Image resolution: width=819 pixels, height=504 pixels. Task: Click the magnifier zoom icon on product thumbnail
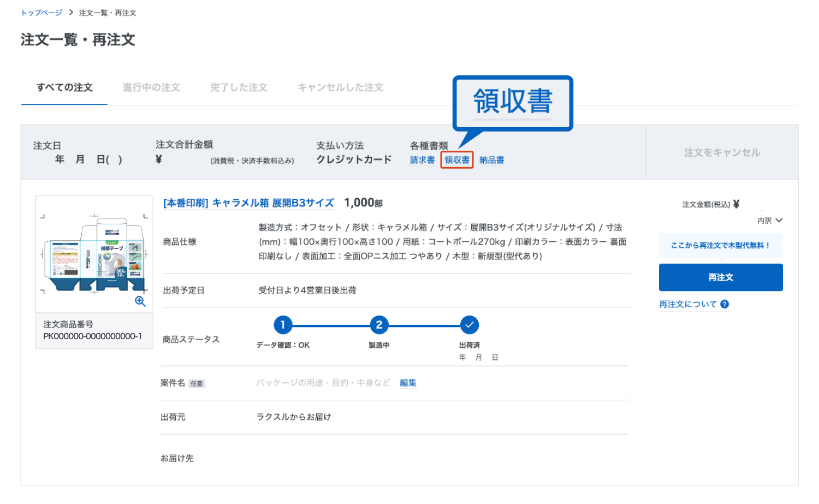coord(140,301)
